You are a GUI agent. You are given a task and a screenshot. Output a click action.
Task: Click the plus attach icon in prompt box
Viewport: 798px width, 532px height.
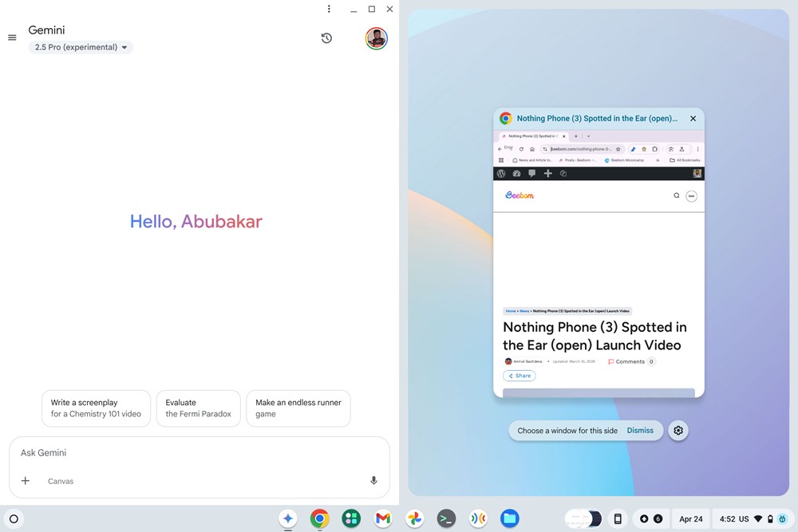pos(26,481)
